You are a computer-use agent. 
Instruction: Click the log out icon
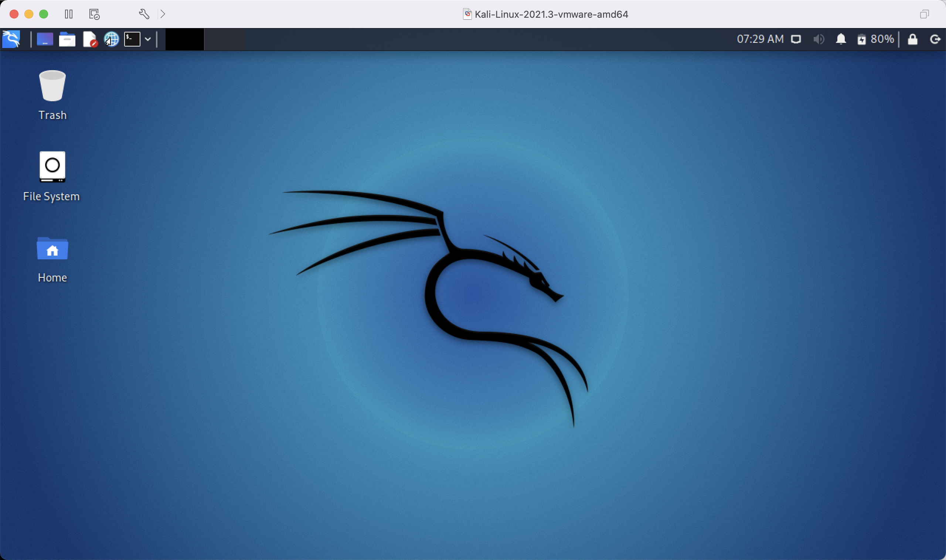[x=935, y=39]
